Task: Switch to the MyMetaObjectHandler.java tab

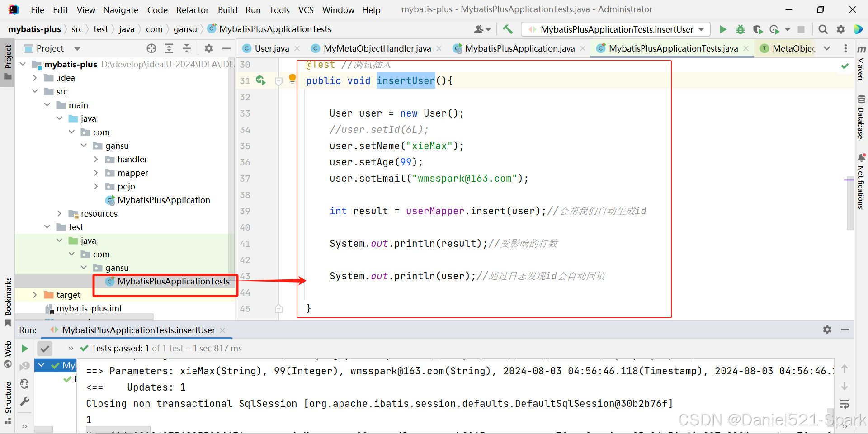Action: 377,48
